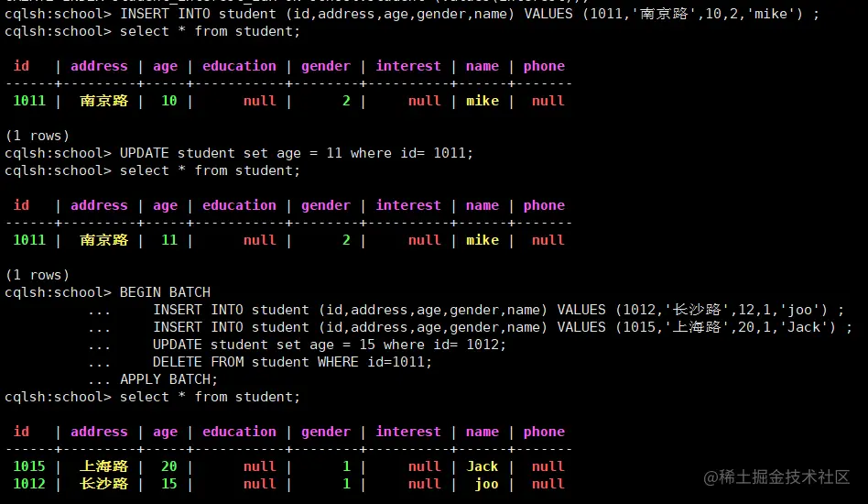
Task: Select the 'APPLY BATCH;' line
Action: (x=168, y=379)
